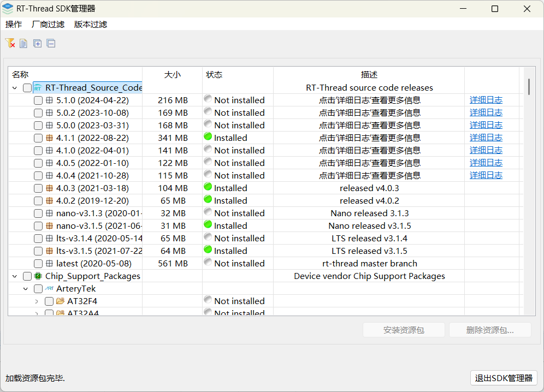Image resolution: width=544 pixels, height=392 pixels.
Task: Click the package icon of 4.1.1 (2022-08-22)
Action: [x=49, y=138]
